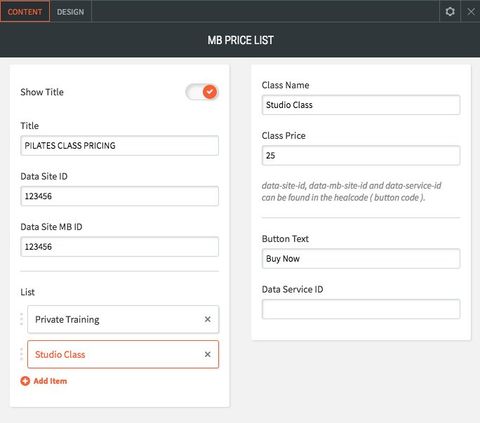Switch to the Design tab
Screen dimensions: 480x423
coord(71,12)
